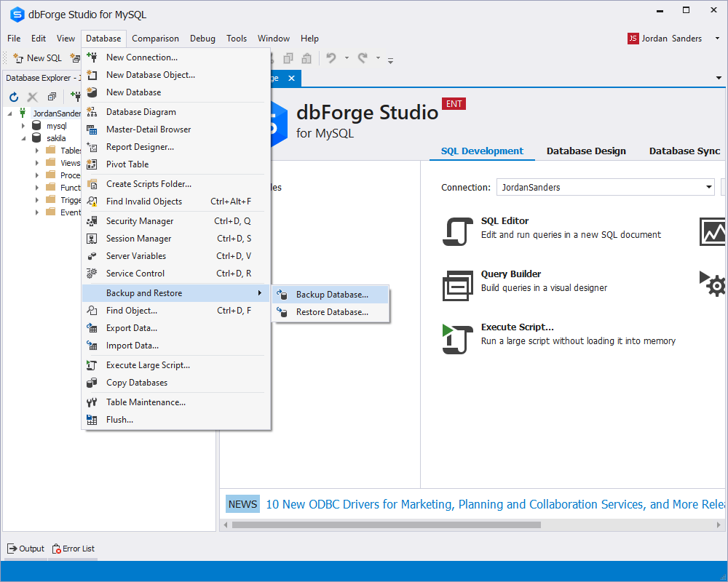Viewport: 728px width, 582px height.
Task: Select Backup Database... in the submenu
Action: (331, 295)
